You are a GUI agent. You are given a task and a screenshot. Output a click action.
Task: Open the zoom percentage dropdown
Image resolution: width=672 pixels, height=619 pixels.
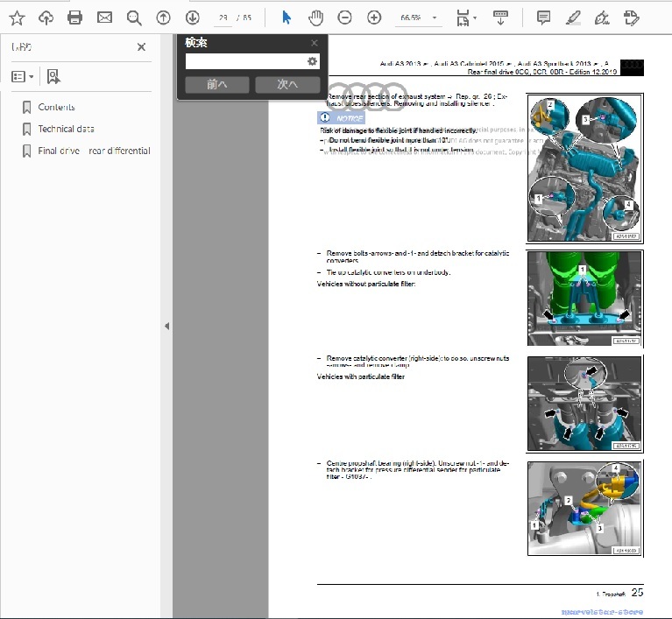click(435, 18)
